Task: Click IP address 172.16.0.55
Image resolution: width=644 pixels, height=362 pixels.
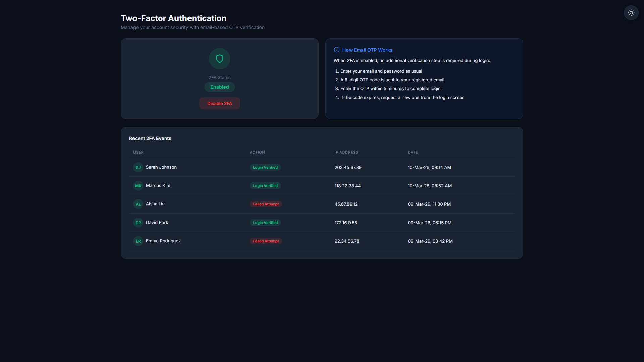Action: [x=346, y=223]
